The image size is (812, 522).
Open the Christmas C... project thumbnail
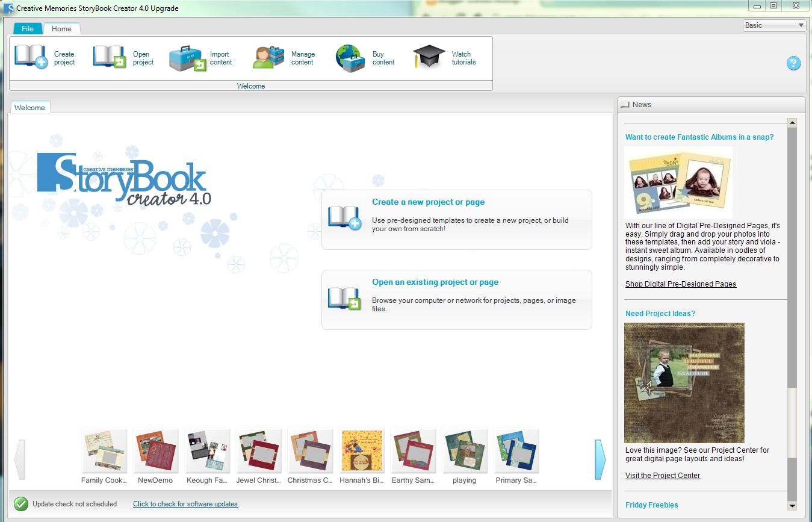point(310,452)
